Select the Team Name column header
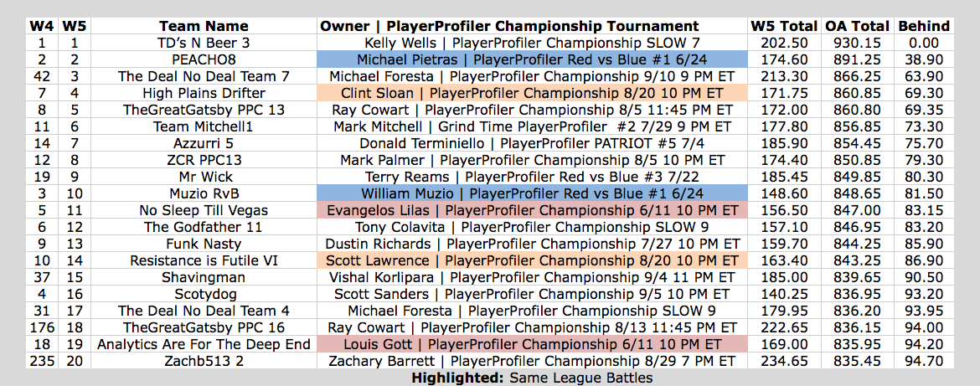980x386 pixels. pyautogui.click(x=204, y=26)
